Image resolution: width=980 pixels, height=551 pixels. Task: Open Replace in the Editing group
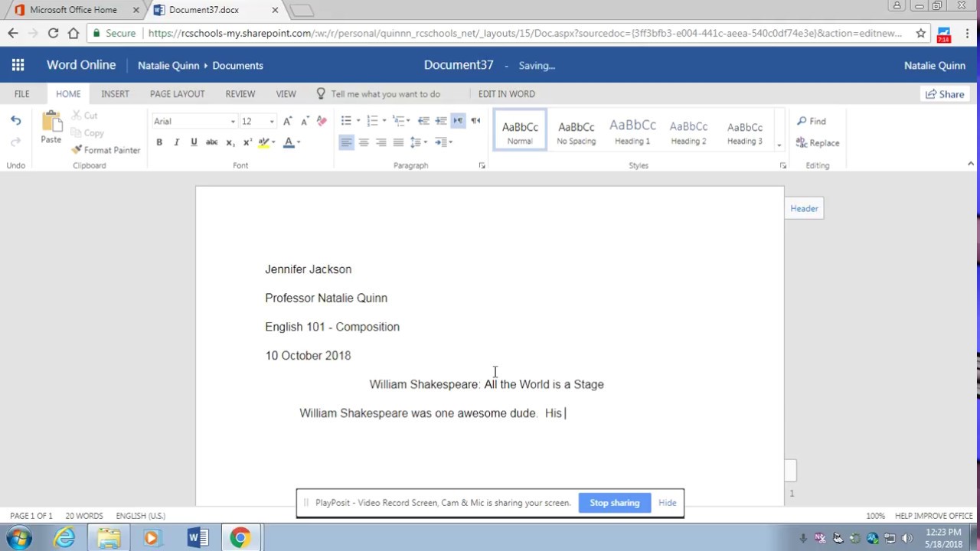[818, 143]
